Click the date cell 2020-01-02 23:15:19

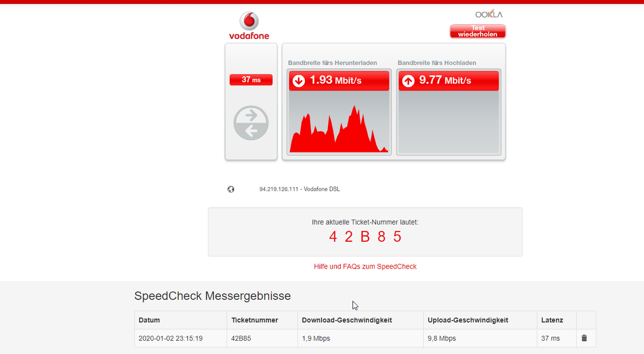coord(181,338)
